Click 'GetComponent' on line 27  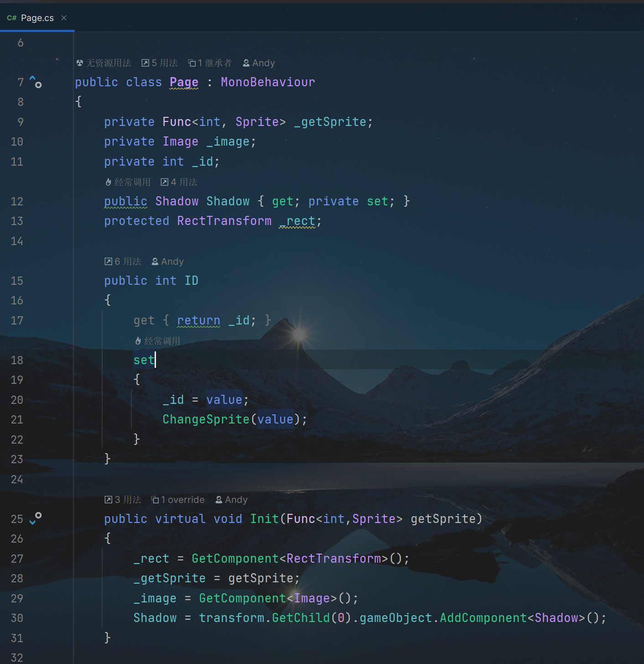235,559
